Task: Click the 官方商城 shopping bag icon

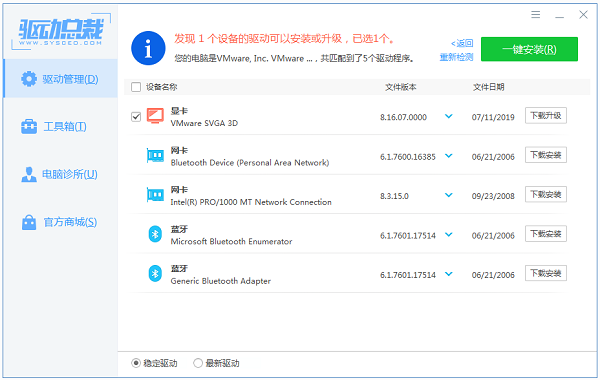Action: 29,222
